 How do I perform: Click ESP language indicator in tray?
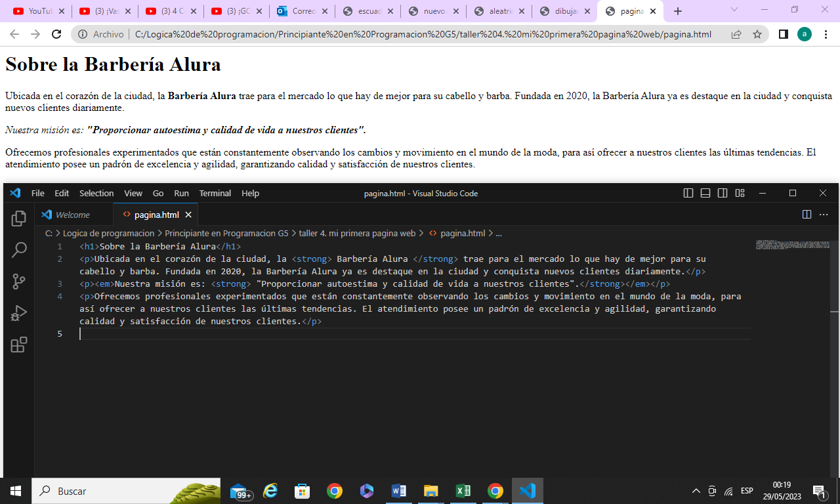click(747, 491)
